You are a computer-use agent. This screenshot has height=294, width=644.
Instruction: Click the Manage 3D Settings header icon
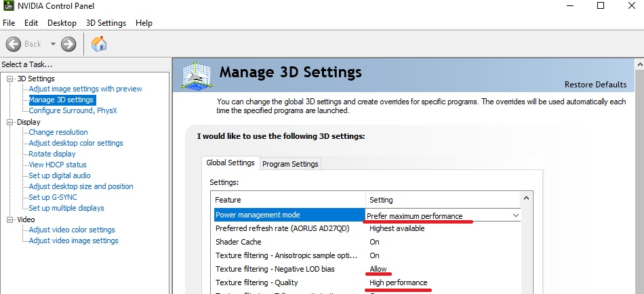197,75
